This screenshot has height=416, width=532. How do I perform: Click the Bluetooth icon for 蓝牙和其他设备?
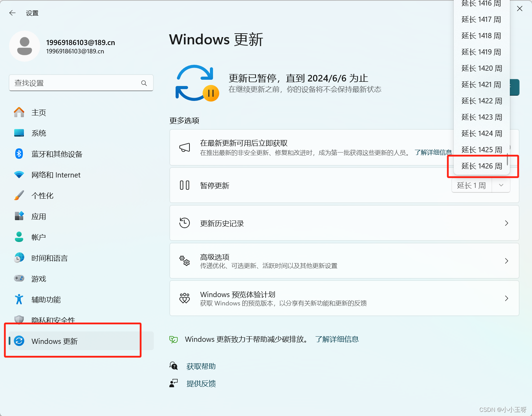[x=19, y=154]
